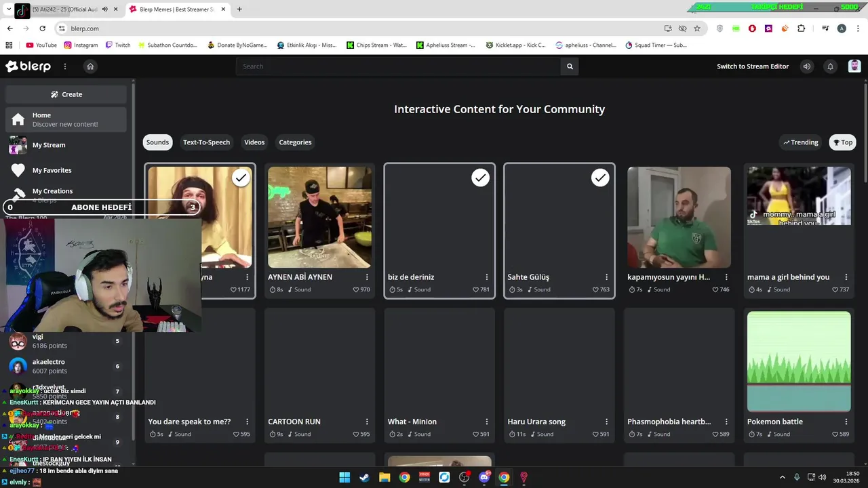The width and height of the screenshot is (868, 488).
Task: Open the blerp profile avatar
Action: click(x=854, y=66)
